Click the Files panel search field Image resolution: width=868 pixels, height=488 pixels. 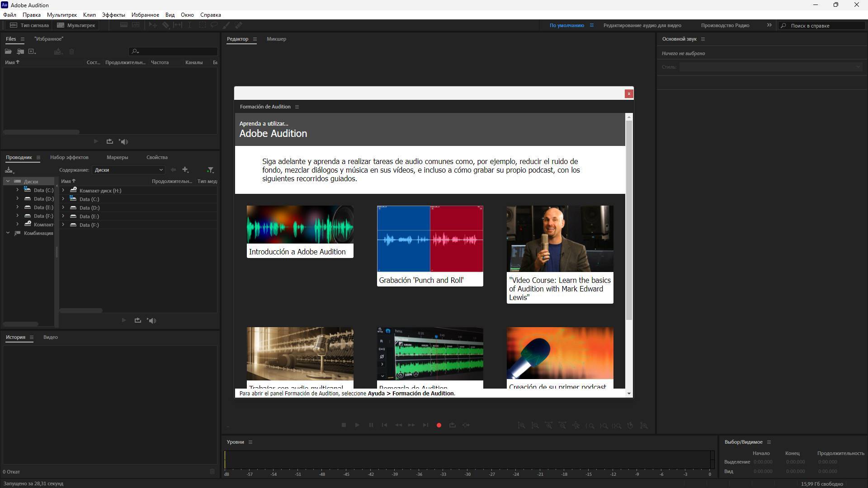[x=173, y=52]
